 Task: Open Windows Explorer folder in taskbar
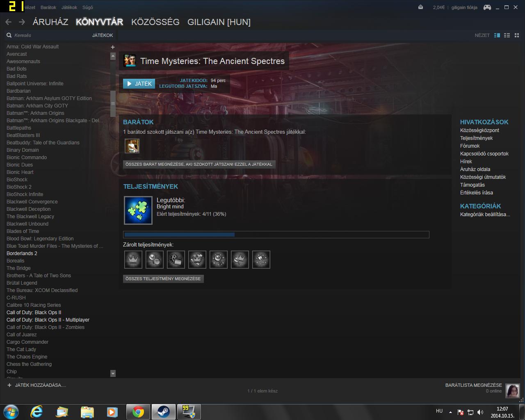click(x=87, y=412)
